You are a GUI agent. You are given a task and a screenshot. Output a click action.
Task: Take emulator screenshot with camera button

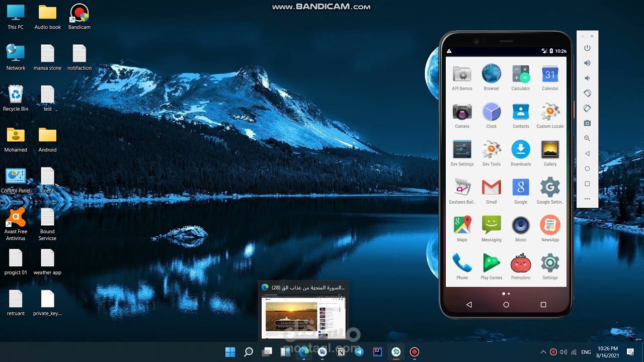[587, 123]
